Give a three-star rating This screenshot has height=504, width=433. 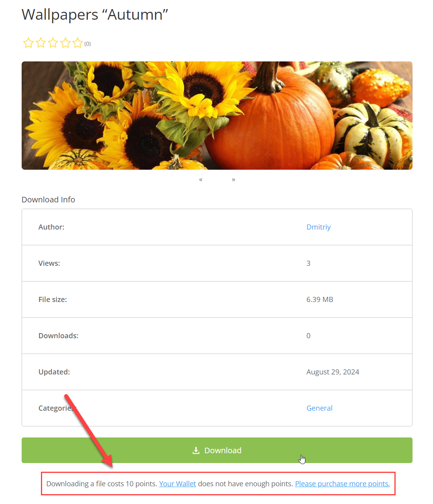(x=53, y=43)
